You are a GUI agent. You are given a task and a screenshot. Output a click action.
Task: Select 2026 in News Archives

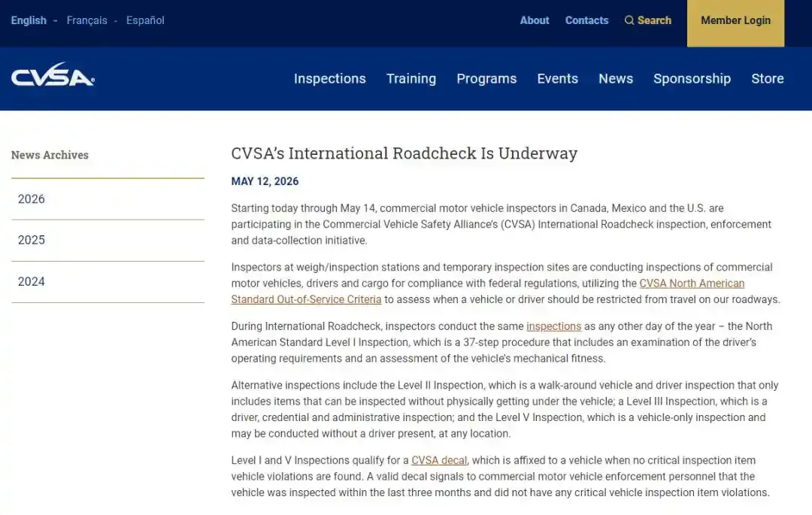point(108,199)
